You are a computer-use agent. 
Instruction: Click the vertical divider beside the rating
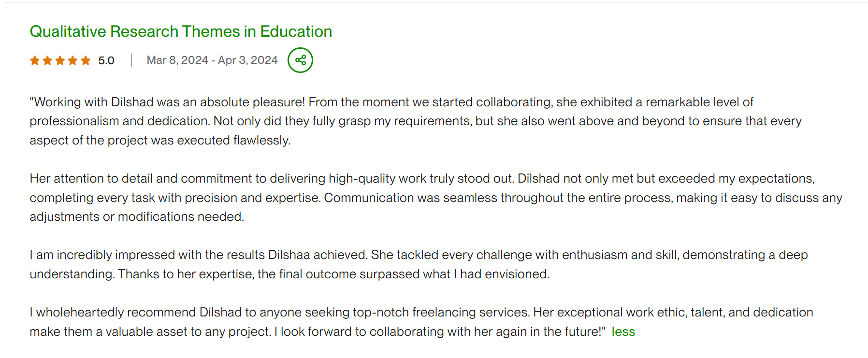click(131, 60)
